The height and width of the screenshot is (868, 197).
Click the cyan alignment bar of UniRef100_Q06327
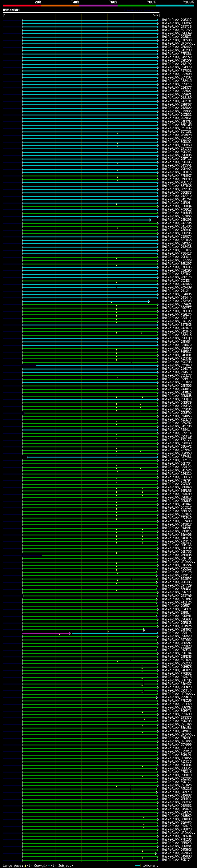pos(90,20)
